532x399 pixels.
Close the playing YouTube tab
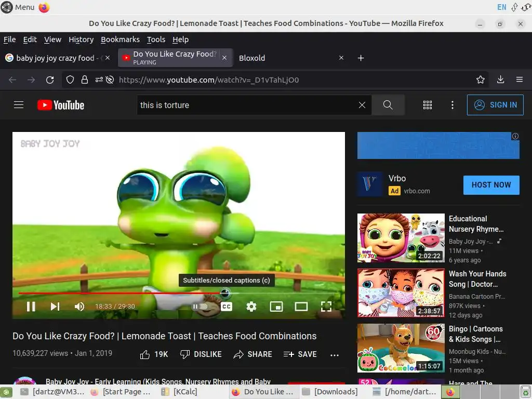[x=224, y=58]
